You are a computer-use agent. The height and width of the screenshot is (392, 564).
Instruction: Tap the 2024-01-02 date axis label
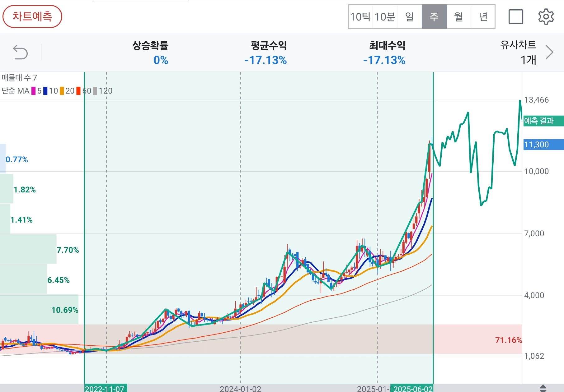point(240,389)
